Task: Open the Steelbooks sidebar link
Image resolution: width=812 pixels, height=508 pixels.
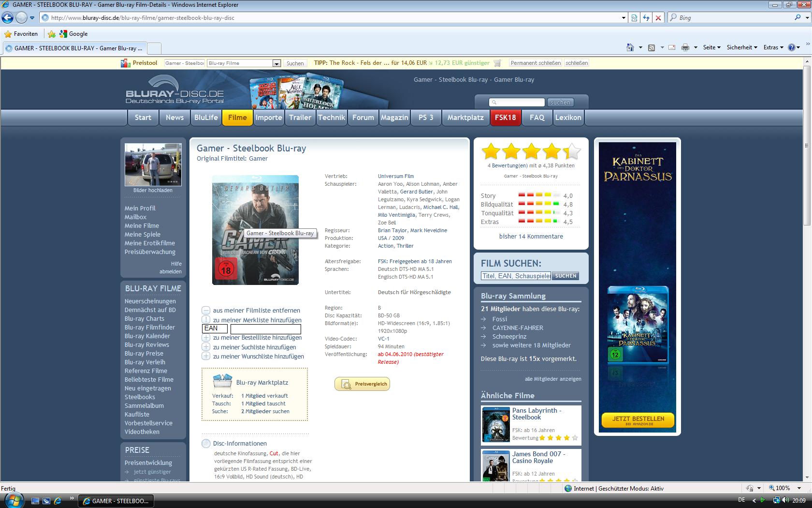Action: pos(140,397)
